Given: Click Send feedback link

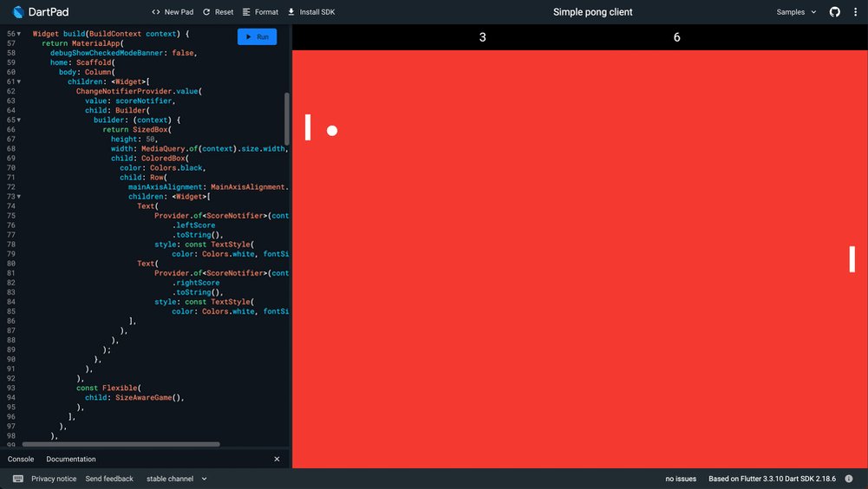Looking at the screenshot, I should tap(109, 479).
